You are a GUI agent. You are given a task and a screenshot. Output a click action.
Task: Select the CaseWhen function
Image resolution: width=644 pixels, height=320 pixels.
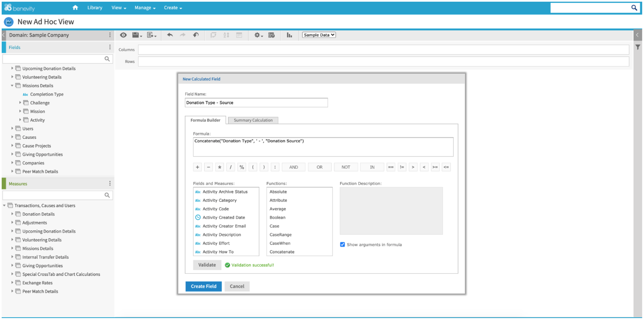[280, 243]
